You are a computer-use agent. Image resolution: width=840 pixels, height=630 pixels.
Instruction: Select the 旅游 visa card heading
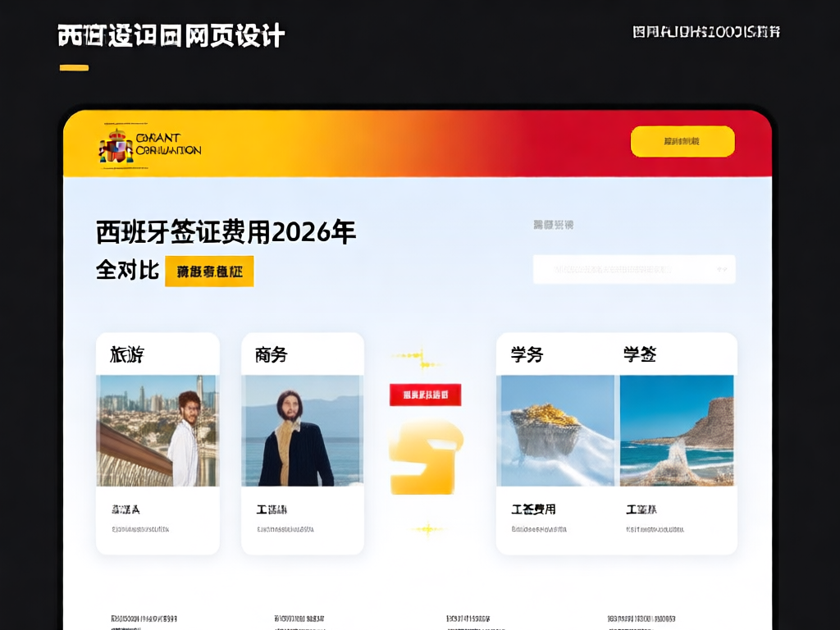(127, 354)
